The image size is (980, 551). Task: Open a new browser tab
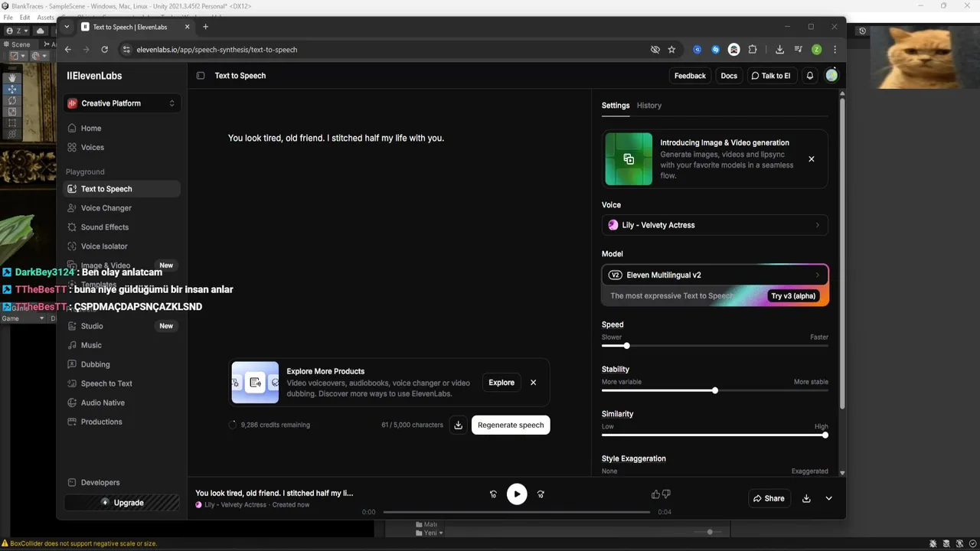click(205, 27)
